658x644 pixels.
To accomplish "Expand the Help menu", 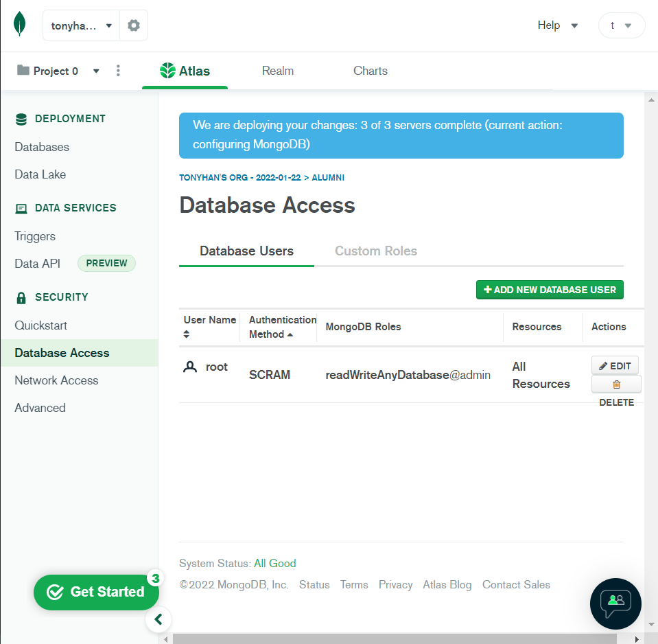I will point(558,25).
